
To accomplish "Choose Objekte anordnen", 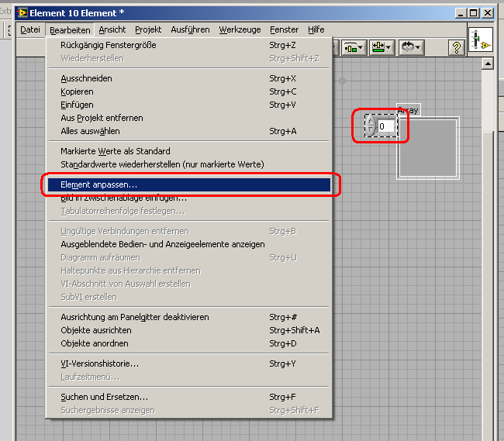I will point(189,343).
